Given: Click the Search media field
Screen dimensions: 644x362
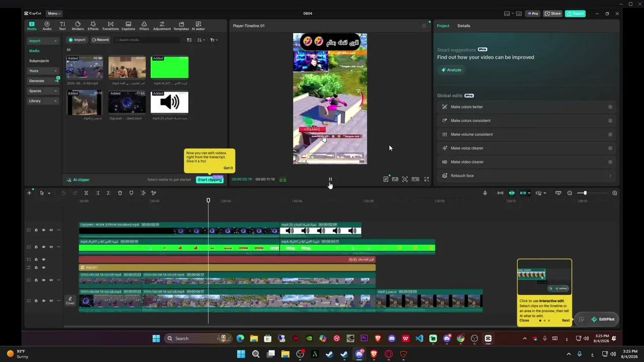Looking at the screenshot, I should [x=146, y=40].
